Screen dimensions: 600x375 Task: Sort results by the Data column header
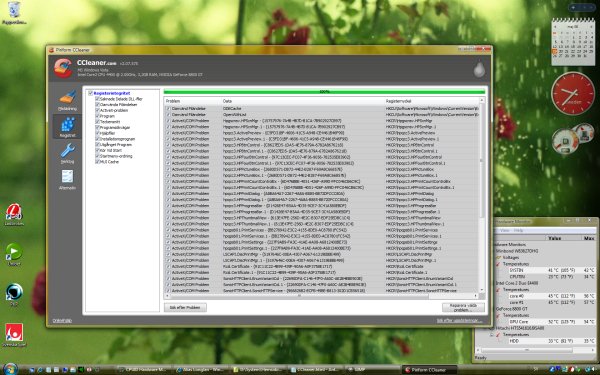pos(303,101)
